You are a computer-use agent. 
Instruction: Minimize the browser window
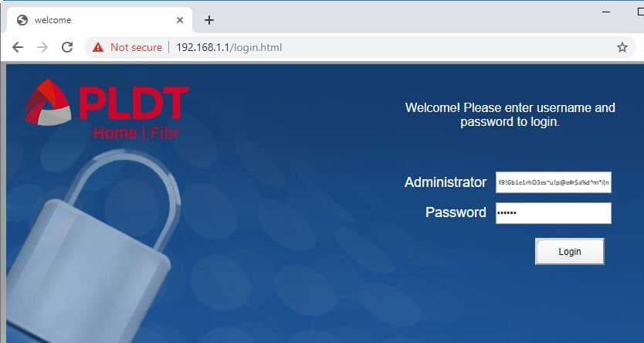(606, 12)
